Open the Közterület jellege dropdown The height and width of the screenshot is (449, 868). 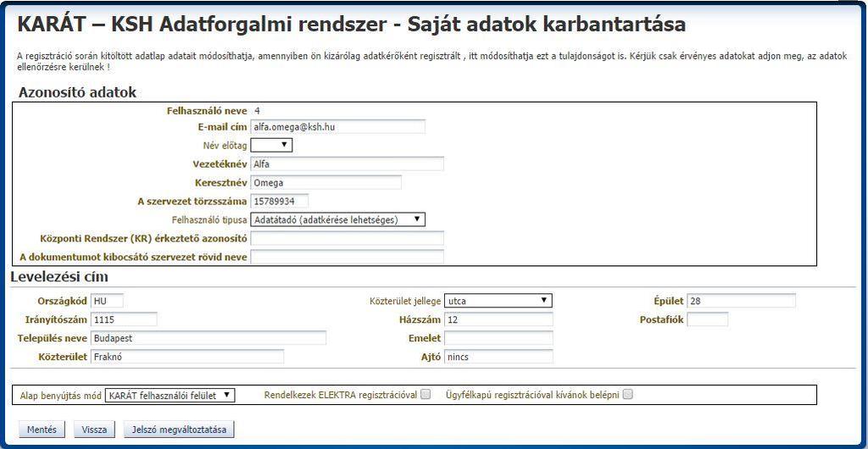[498, 301]
